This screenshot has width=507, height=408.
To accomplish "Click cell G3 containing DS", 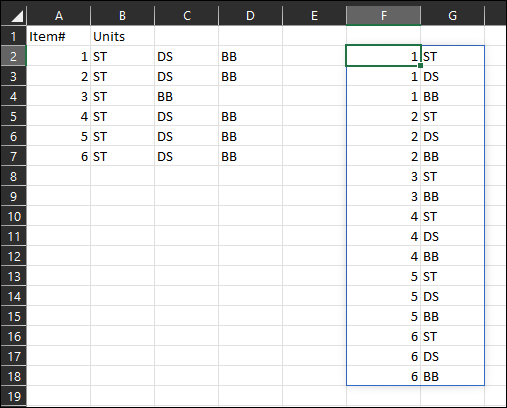I will point(452,76).
